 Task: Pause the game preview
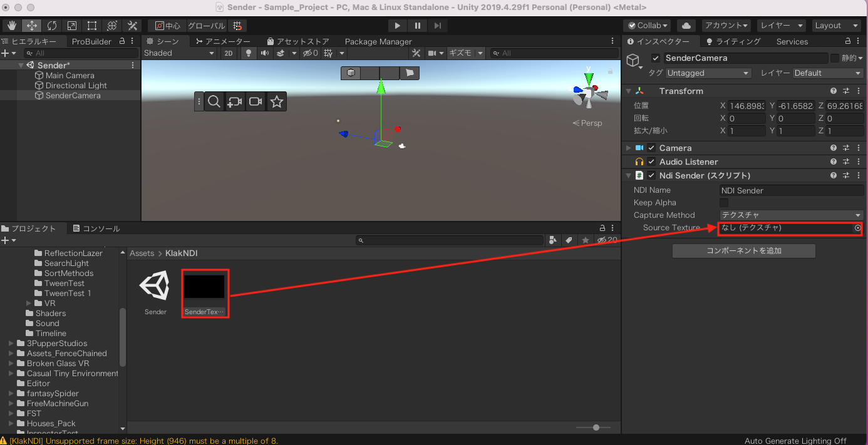click(418, 26)
